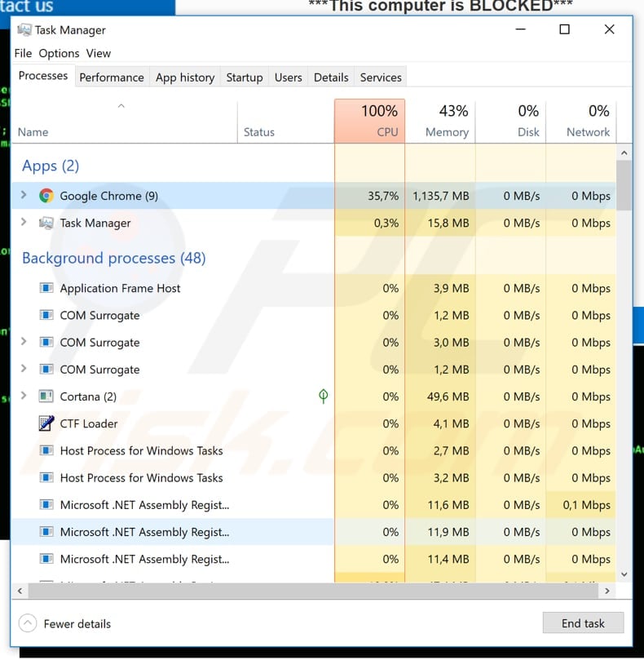Screen dimensions: 644x660
Task: Sort by the CPU column header
Action: 370,122
